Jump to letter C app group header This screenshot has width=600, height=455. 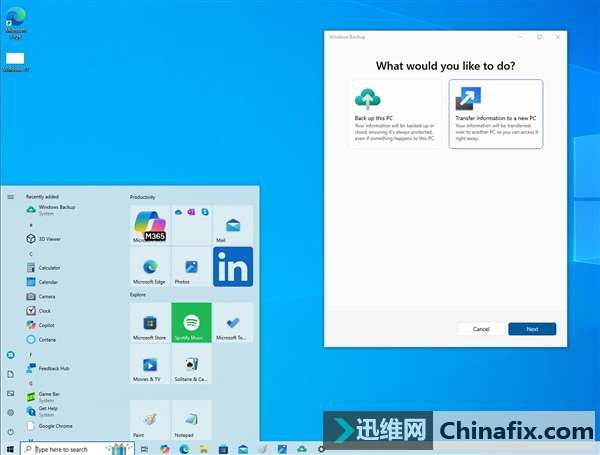[x=31, y=254]
